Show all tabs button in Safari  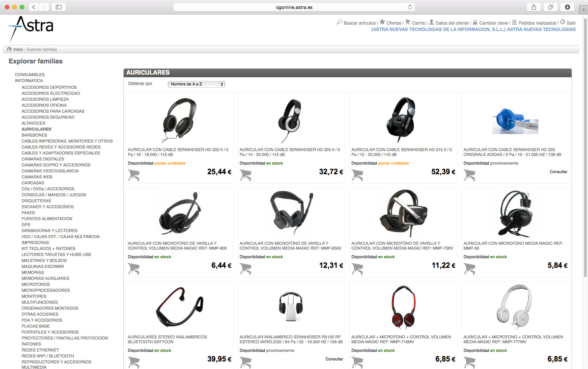coord(550,7)
